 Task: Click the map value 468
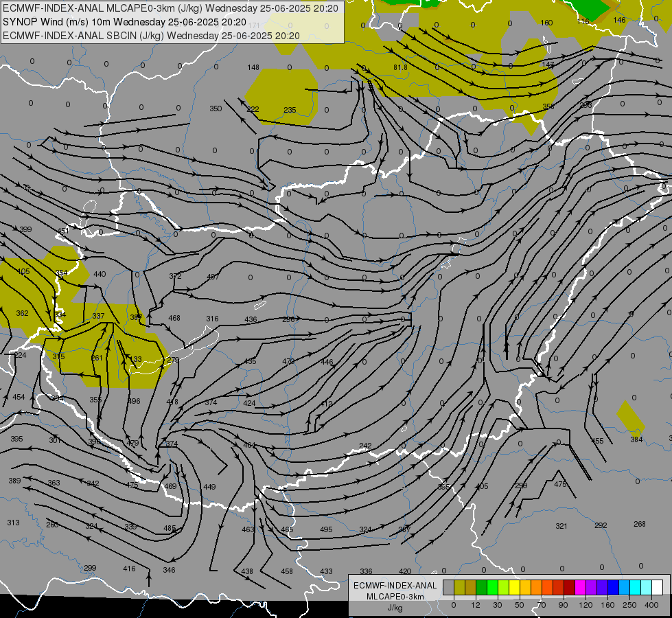click(x=174, y=318)
